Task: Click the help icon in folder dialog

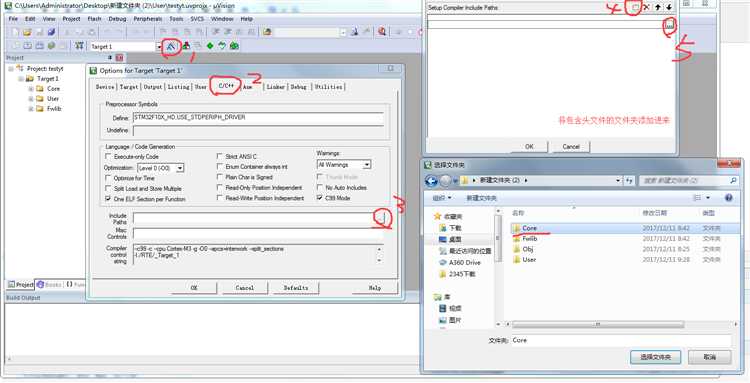Action: pyautogui.click(x=728, y=198)
